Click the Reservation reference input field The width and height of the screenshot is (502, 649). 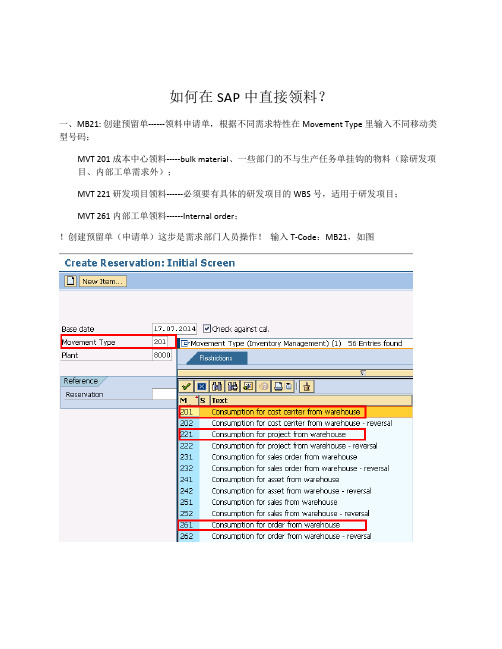pyautogui.click(x=164, y=394)
